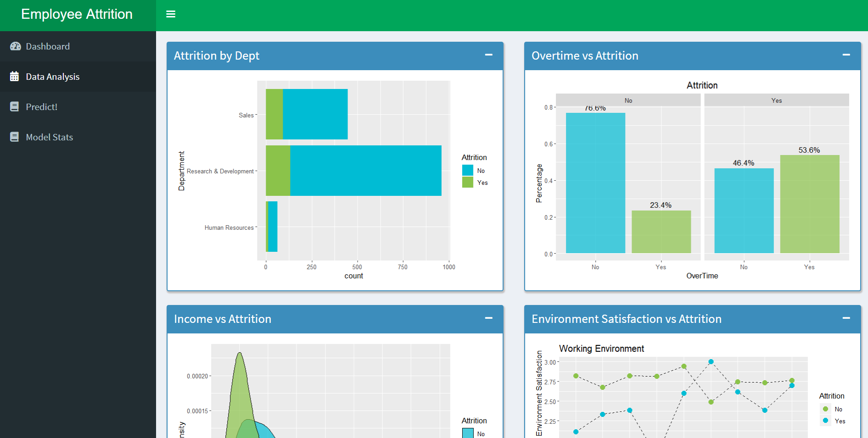Screen dimensions: 868x438
Task: Click the 23.4% bar label
Action: coord(661,205)
